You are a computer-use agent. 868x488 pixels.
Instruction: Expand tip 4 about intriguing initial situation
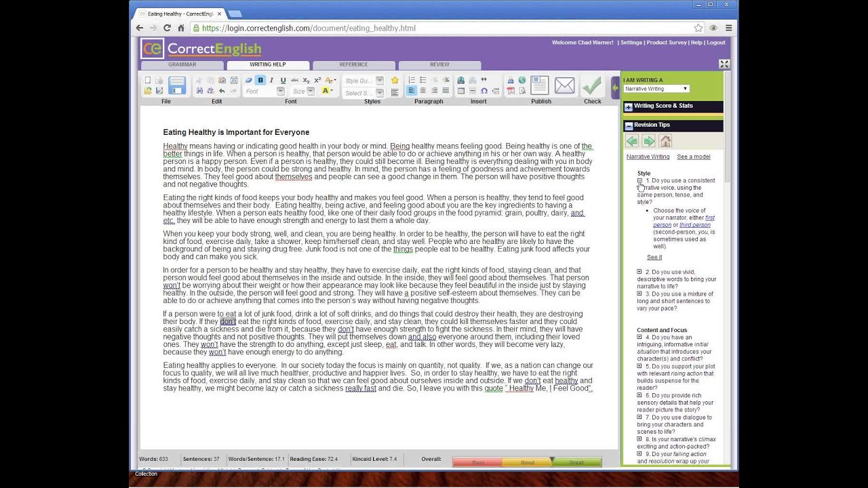639,337
